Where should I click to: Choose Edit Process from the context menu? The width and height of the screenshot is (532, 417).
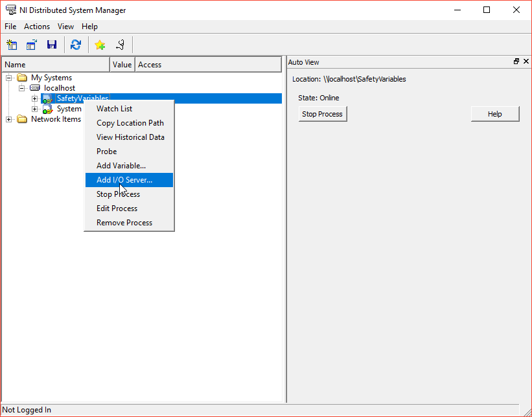coord(129,208)
